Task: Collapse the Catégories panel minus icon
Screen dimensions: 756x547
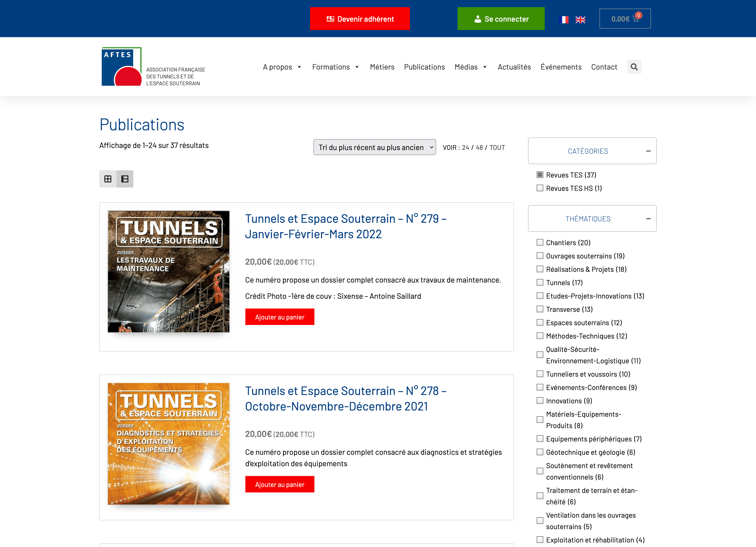Action: [x=648, y=151]
